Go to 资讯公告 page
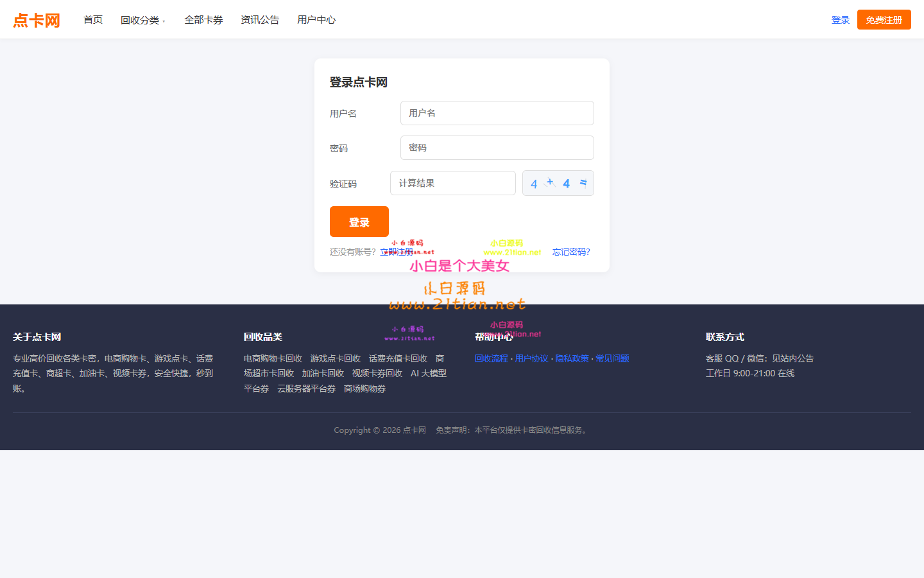 [260, 20]
